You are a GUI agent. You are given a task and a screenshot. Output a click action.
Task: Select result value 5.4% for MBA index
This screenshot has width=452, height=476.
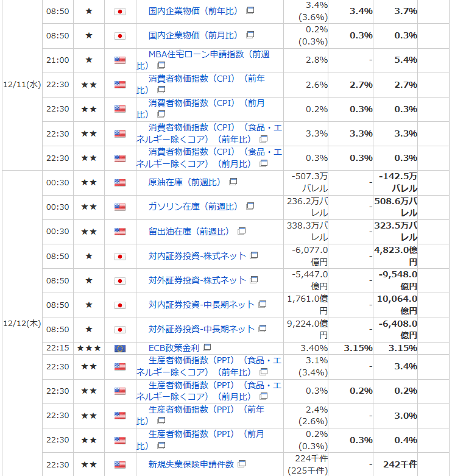tap(406, 60)
